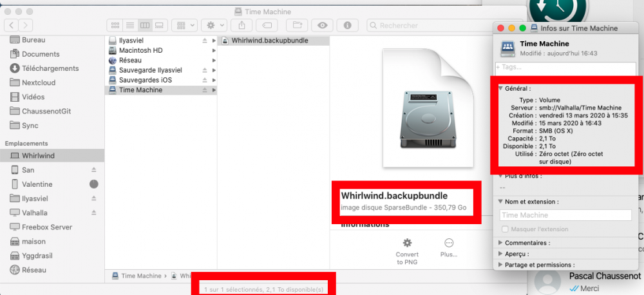
Task: Go back with the Finder back arrow
Action: click(11, 25)
